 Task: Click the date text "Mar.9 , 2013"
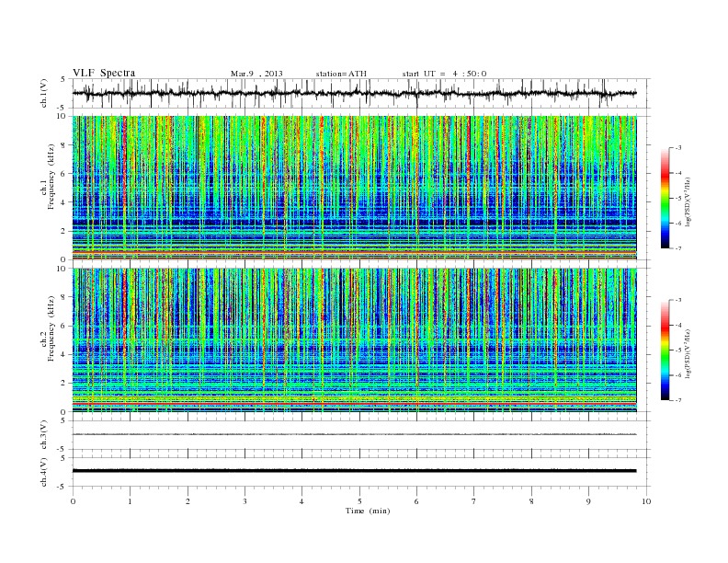coord(256,74)
